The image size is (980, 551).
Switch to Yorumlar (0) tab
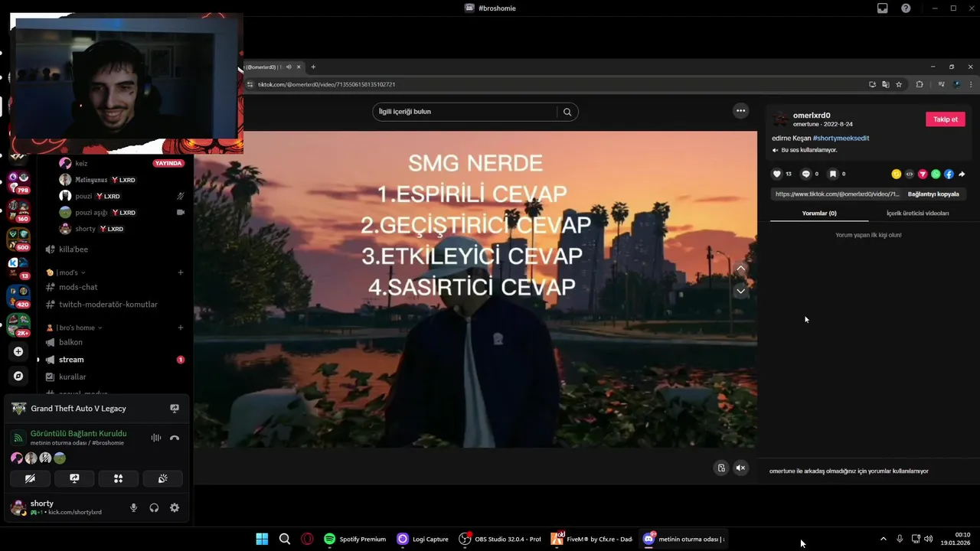click(819, 214)
